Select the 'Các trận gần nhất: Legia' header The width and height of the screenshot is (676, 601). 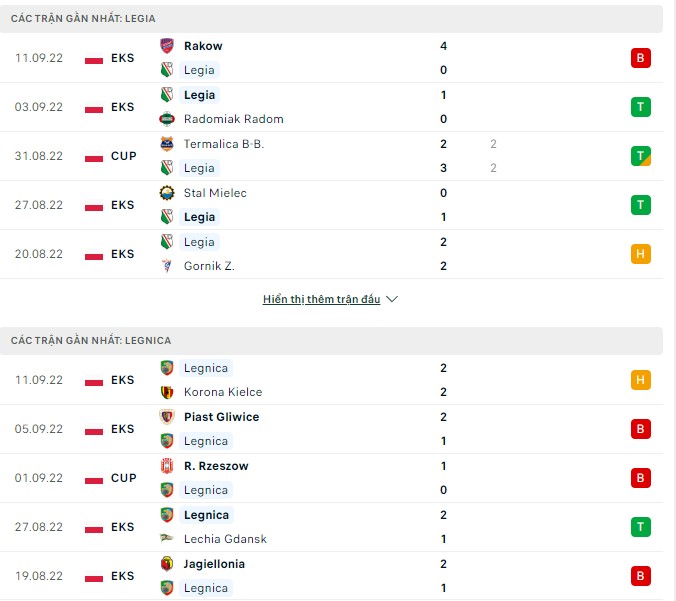83,19
